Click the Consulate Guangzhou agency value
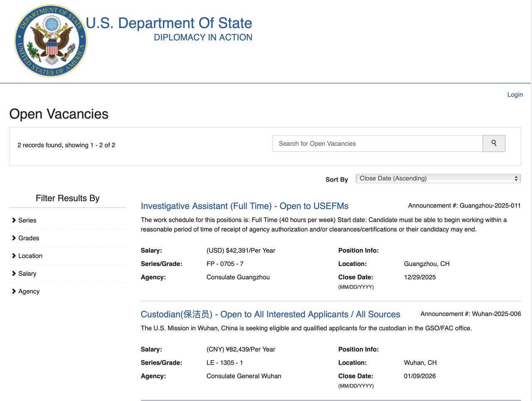Viewport: 532px width, 401px height. (238, 277)
